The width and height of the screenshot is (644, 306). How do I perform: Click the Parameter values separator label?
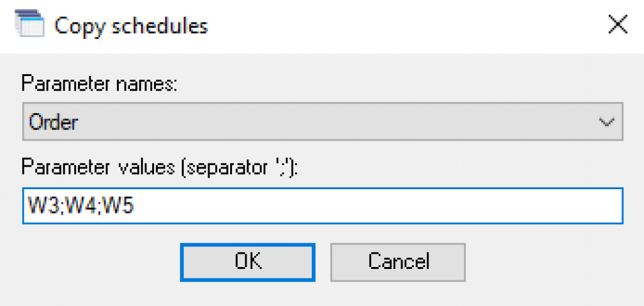159,168
